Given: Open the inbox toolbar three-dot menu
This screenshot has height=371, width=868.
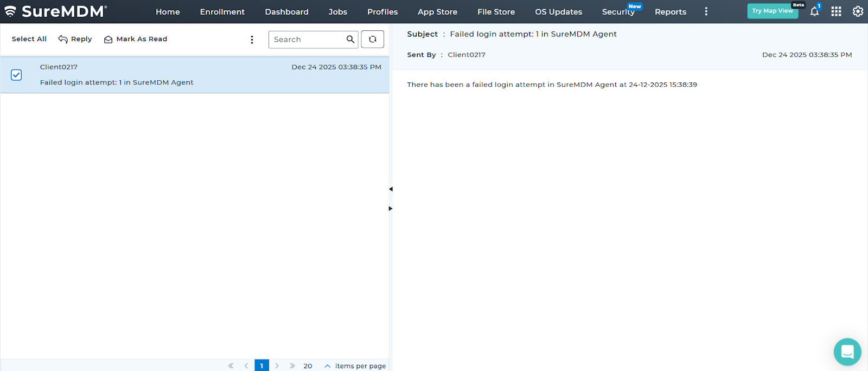Looking at the screenshot, I should click(252, 40).
